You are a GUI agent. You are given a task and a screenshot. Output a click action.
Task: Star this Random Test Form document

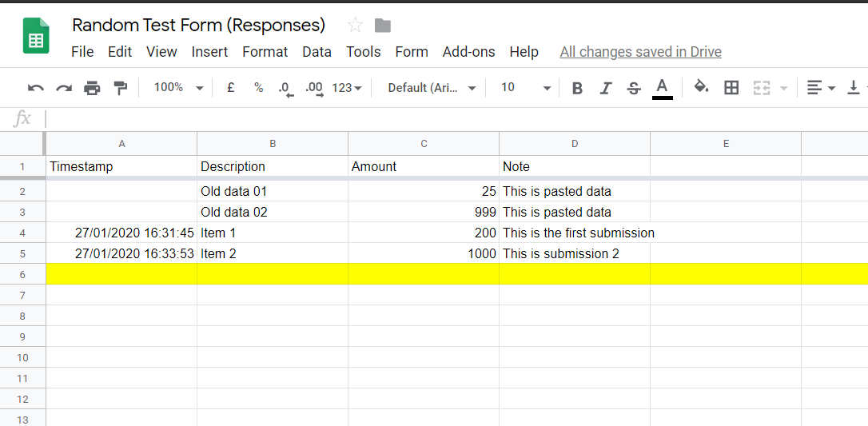point(356,26)
